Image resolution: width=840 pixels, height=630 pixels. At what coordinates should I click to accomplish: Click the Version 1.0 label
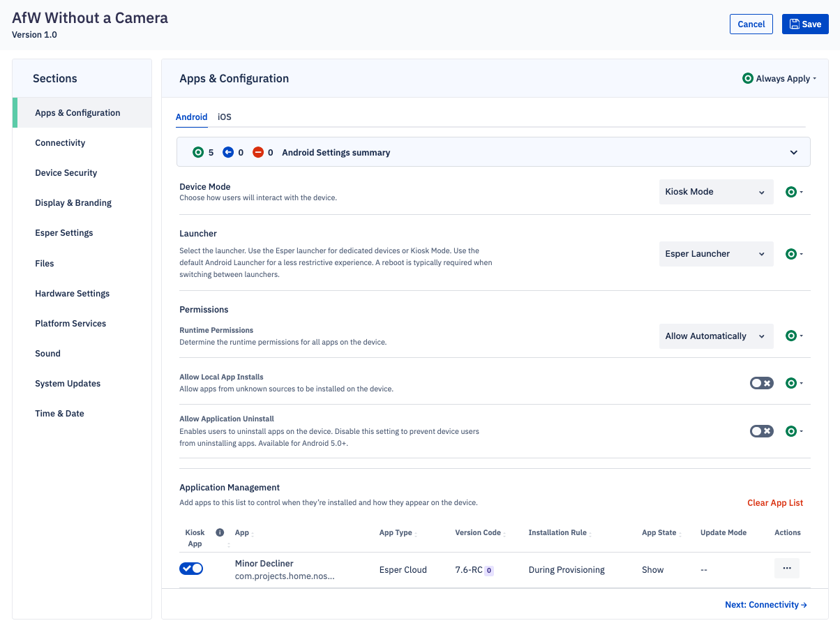coord(35,35)
